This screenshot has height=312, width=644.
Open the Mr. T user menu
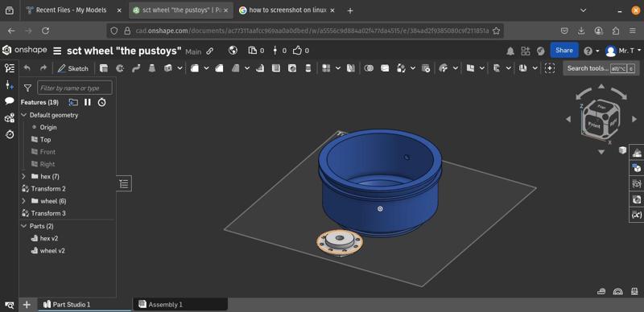tap(622, 51)
